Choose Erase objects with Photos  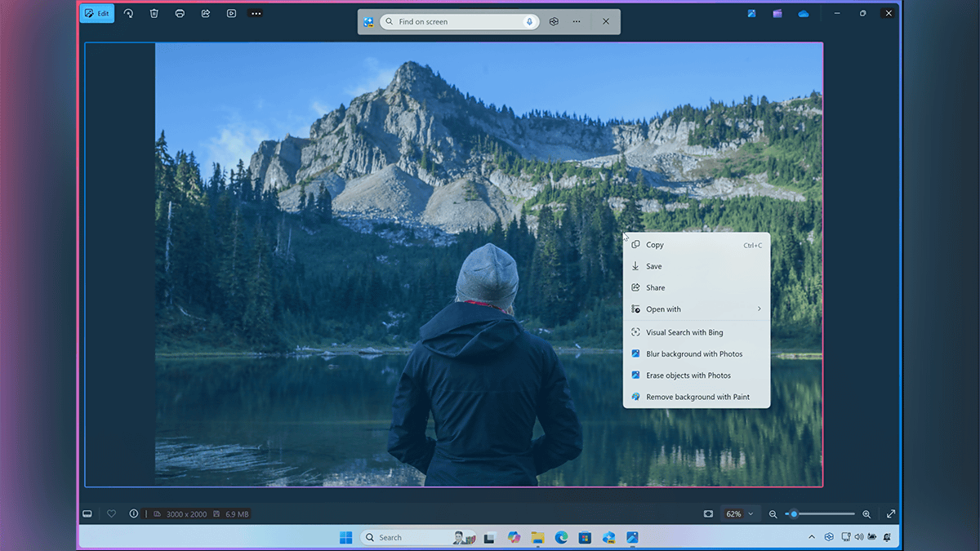tap(697, 375)
